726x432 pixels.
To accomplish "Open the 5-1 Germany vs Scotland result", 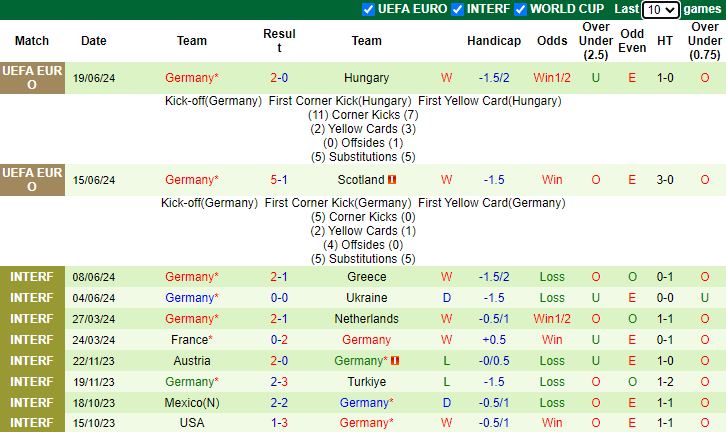I will (279, 180).
